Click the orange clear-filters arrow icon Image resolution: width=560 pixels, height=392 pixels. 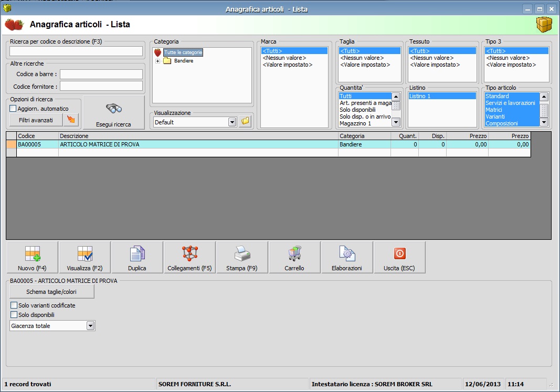pos(71,120)
